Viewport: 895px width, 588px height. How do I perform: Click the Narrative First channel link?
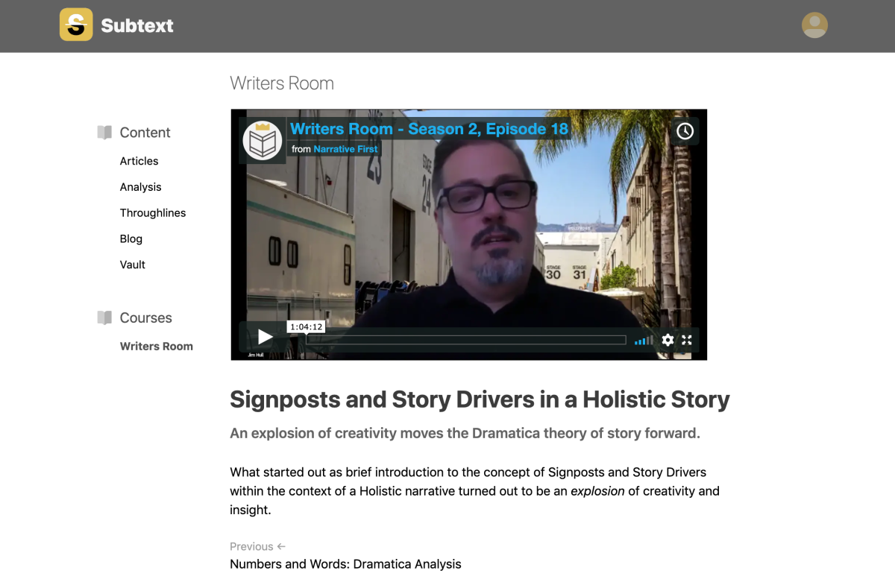coord(345,149)
